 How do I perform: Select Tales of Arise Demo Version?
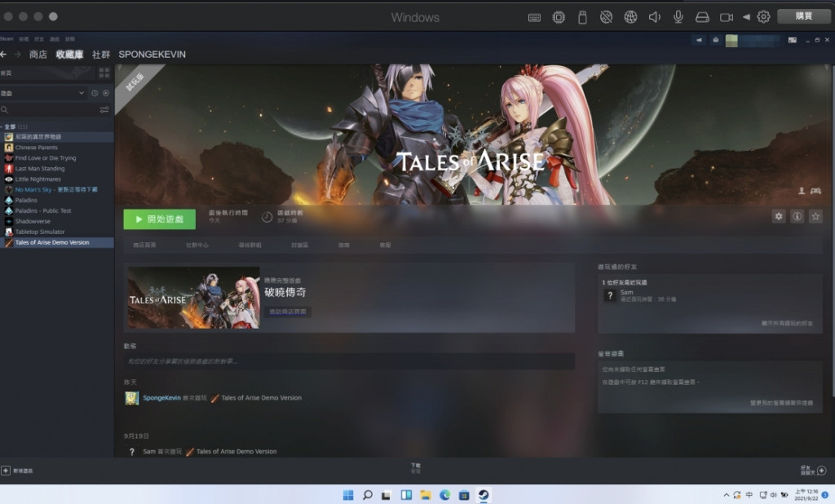coord(57,242)
